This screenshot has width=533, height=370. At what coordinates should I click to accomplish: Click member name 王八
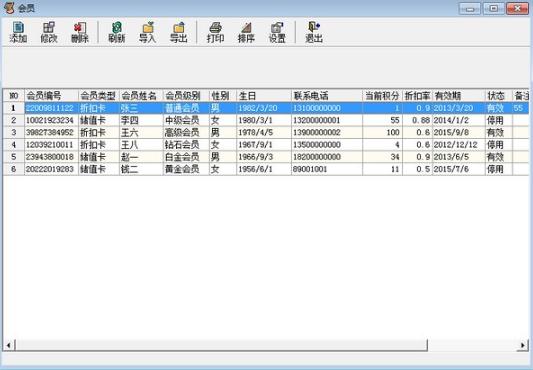click(x=141, y=145)
